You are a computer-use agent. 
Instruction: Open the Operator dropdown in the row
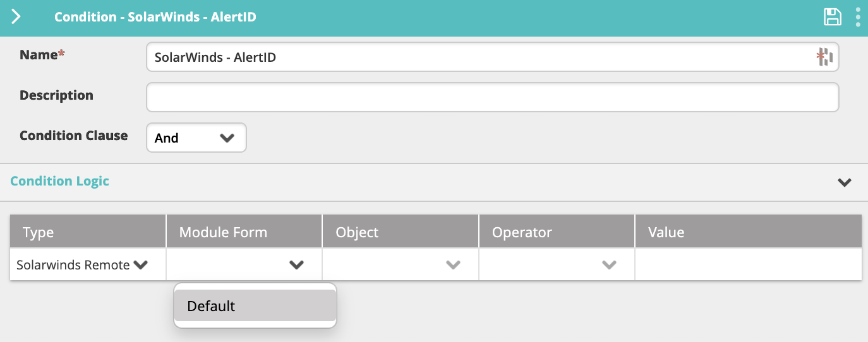click(557, 265)
